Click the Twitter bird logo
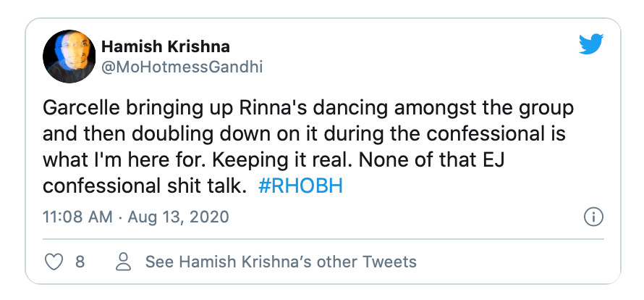 click(x=592, y=46)
